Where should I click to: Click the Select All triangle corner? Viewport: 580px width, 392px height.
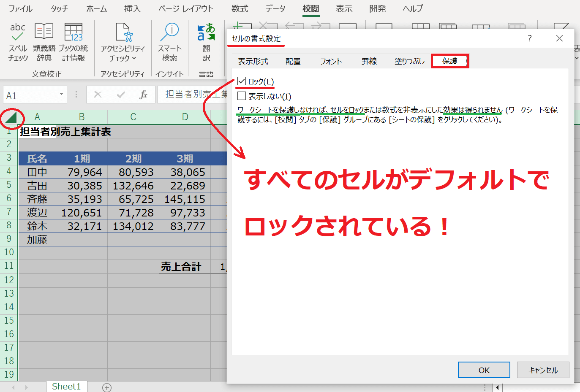[11, 118]
